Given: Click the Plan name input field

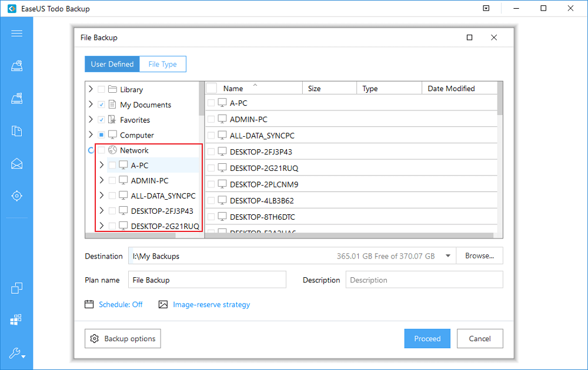Looking at the screenshot, I should click(207, 280).
